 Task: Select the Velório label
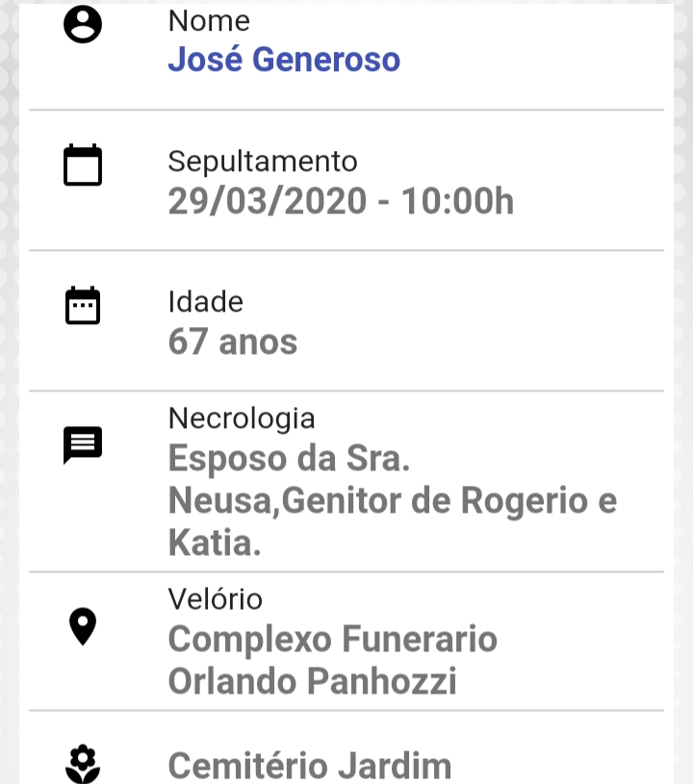(x=216, y=599)
